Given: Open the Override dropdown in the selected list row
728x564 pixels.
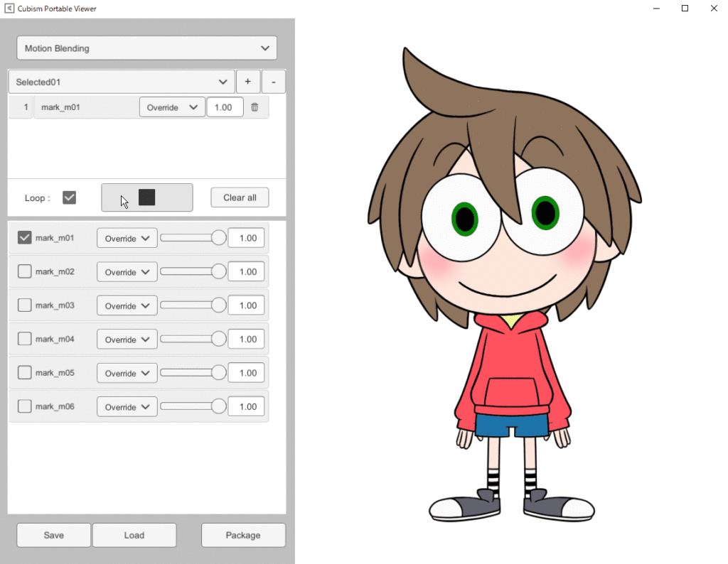Looking at the screenshot, I should pyautogui.click(x=171, y=107).
